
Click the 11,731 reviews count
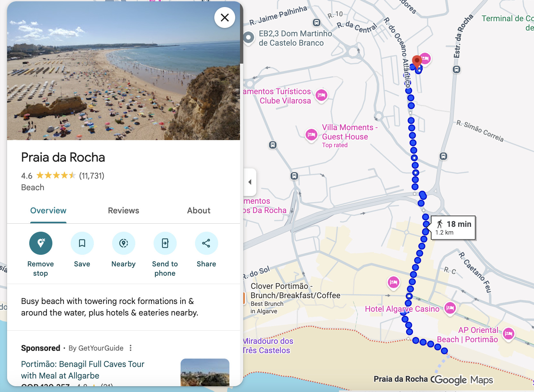click(x=92, y=176)
